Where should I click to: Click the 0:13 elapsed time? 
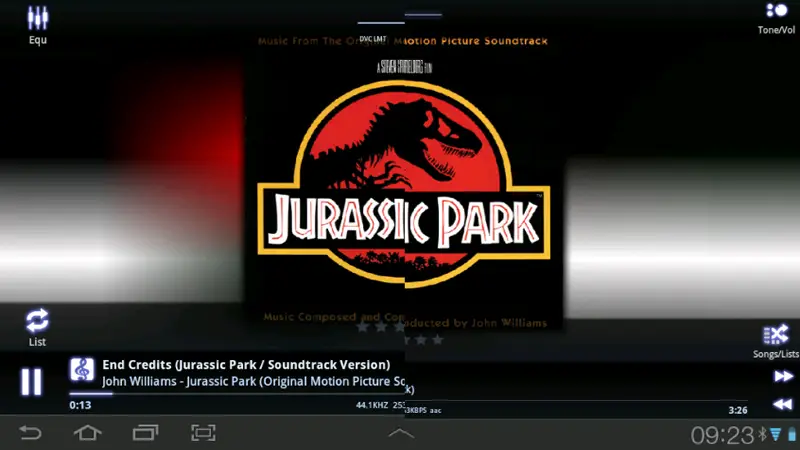pos(80,405)
